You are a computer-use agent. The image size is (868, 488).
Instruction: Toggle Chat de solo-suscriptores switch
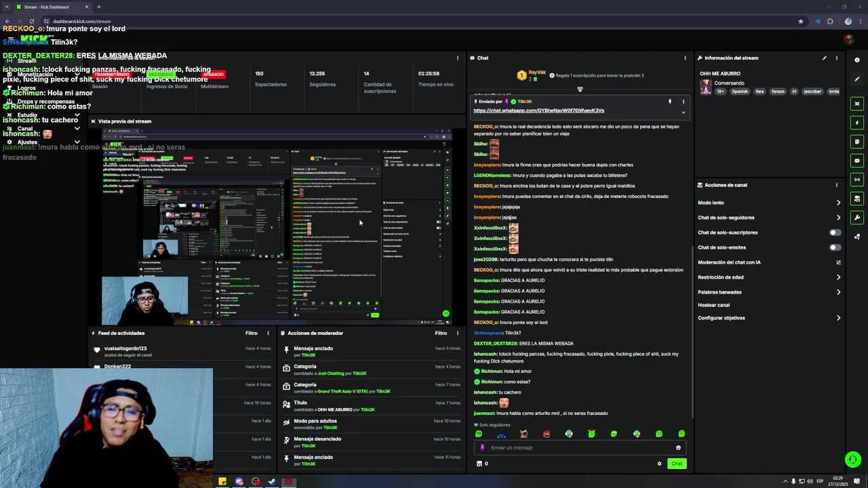pos(835,232)
